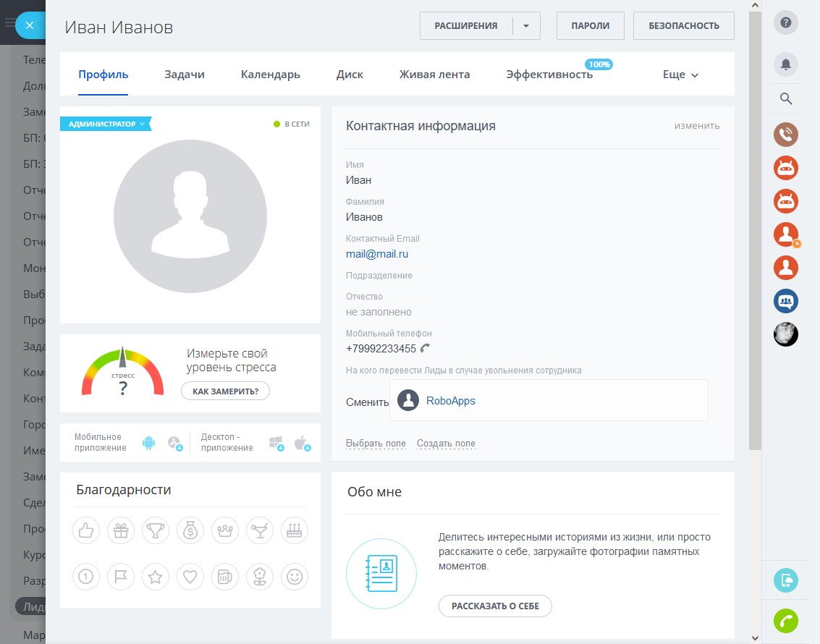Image resolution: width=820 pixels, height=644 pixels.
Task: Click the notifications bell icon
Action: click(786, 64)
